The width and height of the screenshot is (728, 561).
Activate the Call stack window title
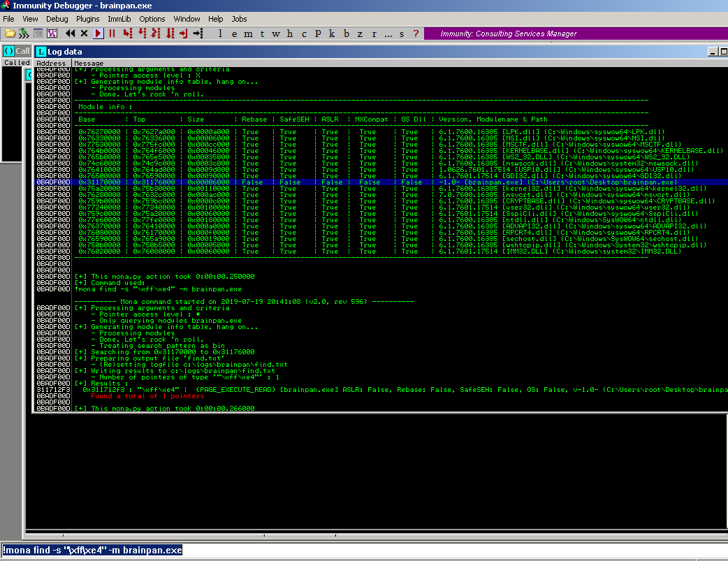[x=16, y=51]
